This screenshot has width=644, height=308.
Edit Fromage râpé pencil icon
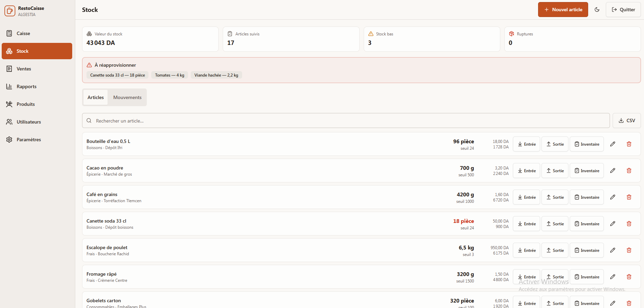click(x=613, y=277)
